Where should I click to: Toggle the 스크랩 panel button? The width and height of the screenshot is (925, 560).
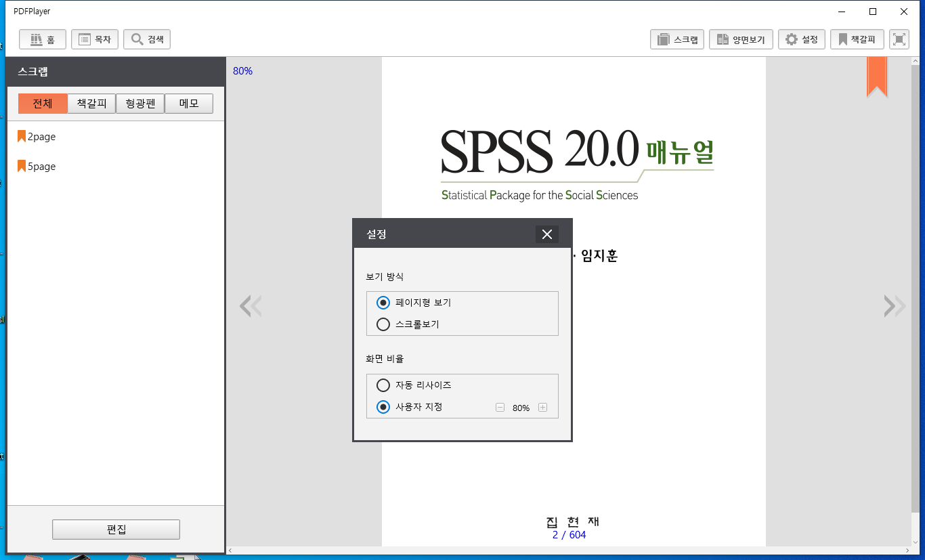[x=677, y=39]
